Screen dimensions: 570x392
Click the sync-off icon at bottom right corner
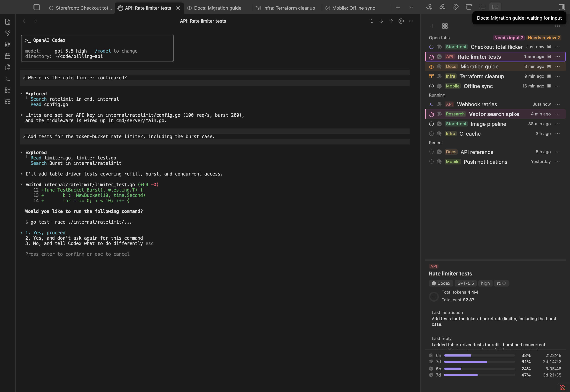pyautogui.click(x=563, y=387)
